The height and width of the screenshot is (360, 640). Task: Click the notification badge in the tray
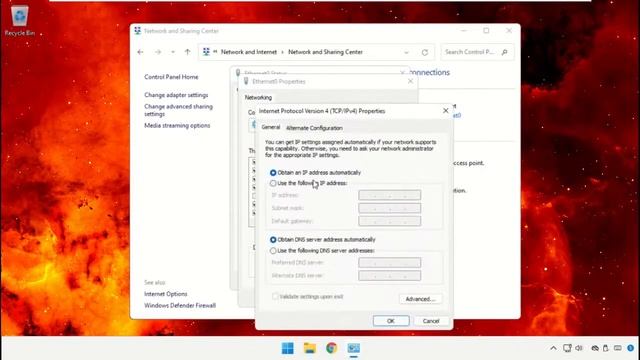[631, 348]
